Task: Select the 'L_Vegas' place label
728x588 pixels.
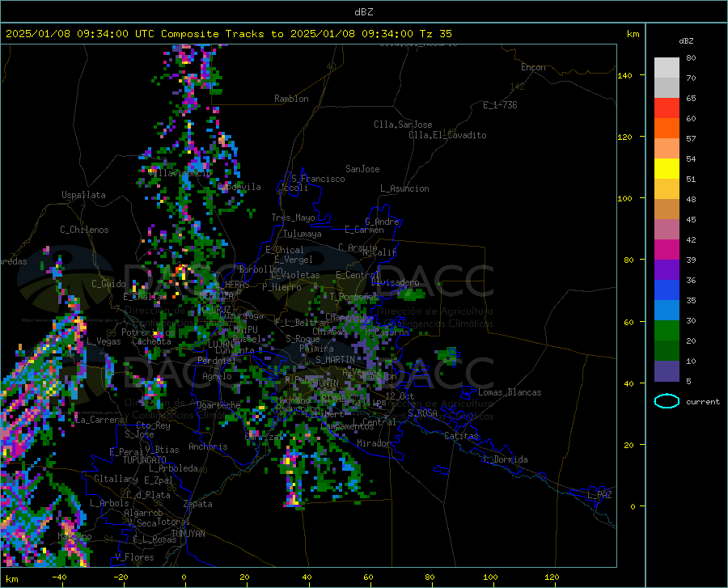Action: point(104,341)
